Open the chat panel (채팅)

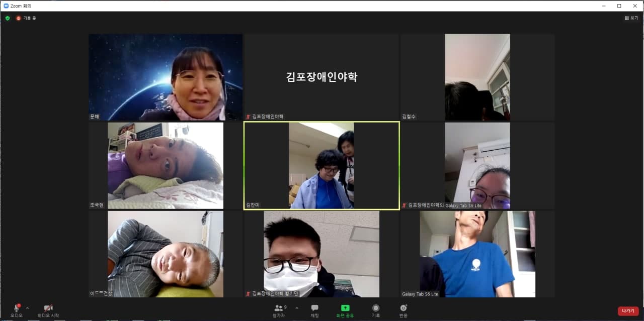coord(314,310)
